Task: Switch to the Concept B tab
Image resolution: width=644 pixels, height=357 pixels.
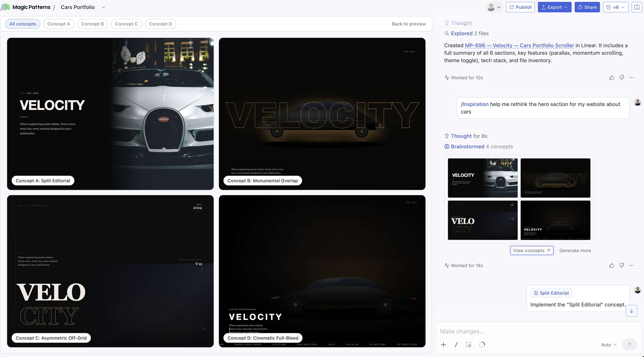Action: 93,24
